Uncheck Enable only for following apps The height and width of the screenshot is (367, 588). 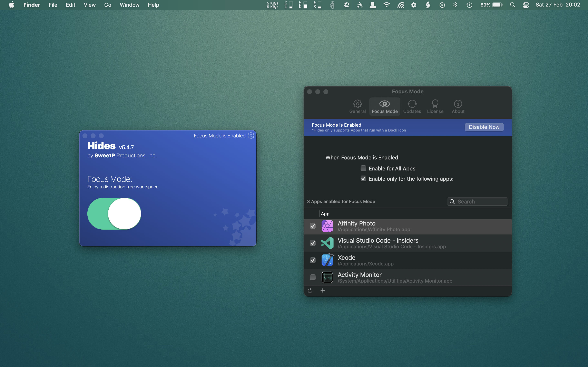363,178
